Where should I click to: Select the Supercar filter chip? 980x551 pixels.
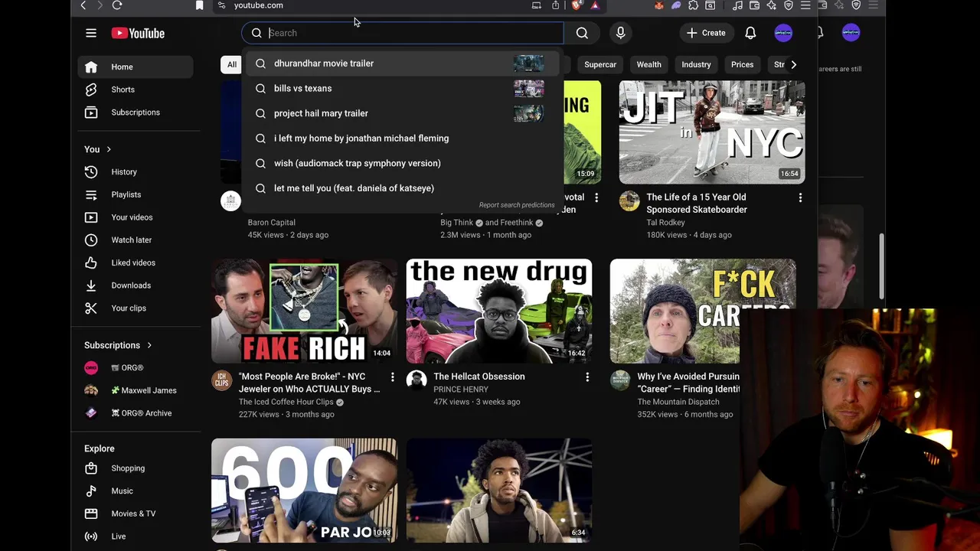(x=600, y=64)
